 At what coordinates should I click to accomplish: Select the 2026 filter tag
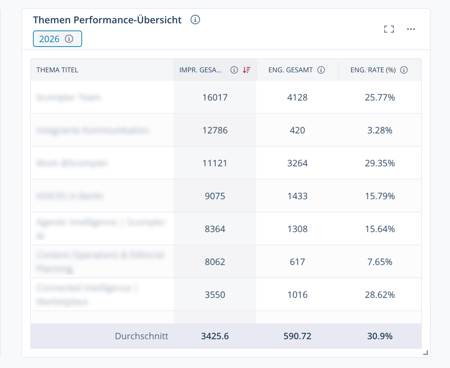57,39
